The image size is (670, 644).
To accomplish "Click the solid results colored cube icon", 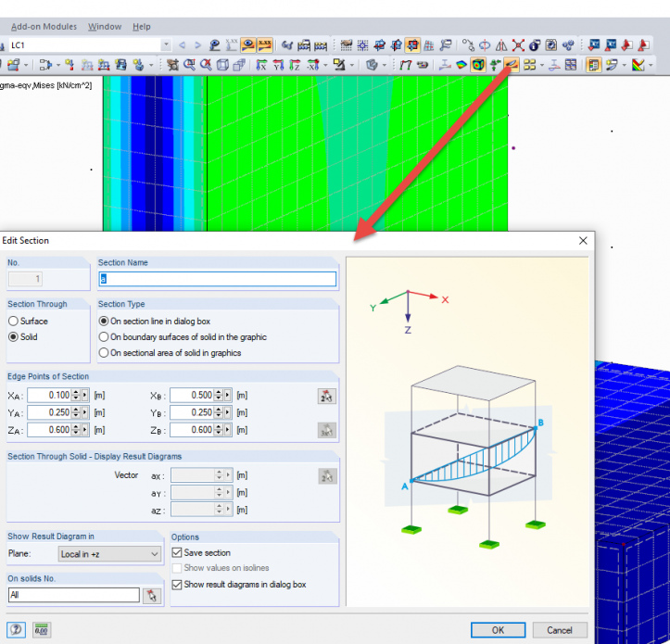I will coord(478,65).
